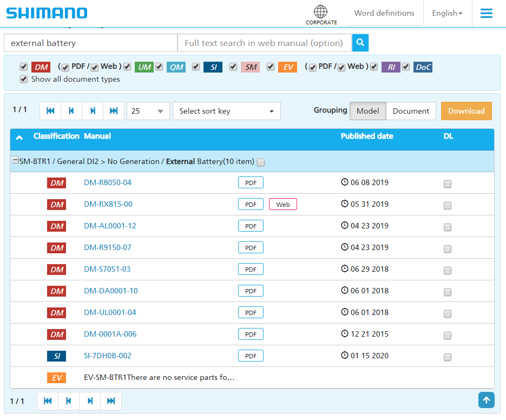Click the external battery search field

tap(91, 43)
